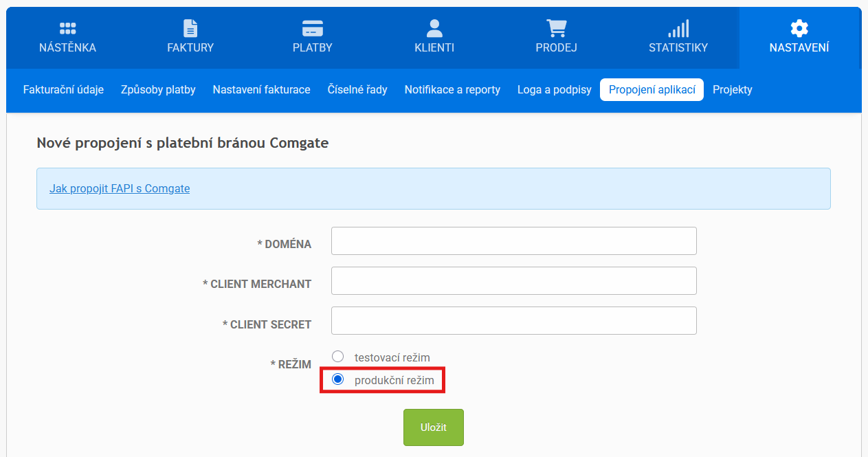Click the NASTAVENÍ menu label
The width and height of the screenshot is (868, 457).
tap(799, 47)
